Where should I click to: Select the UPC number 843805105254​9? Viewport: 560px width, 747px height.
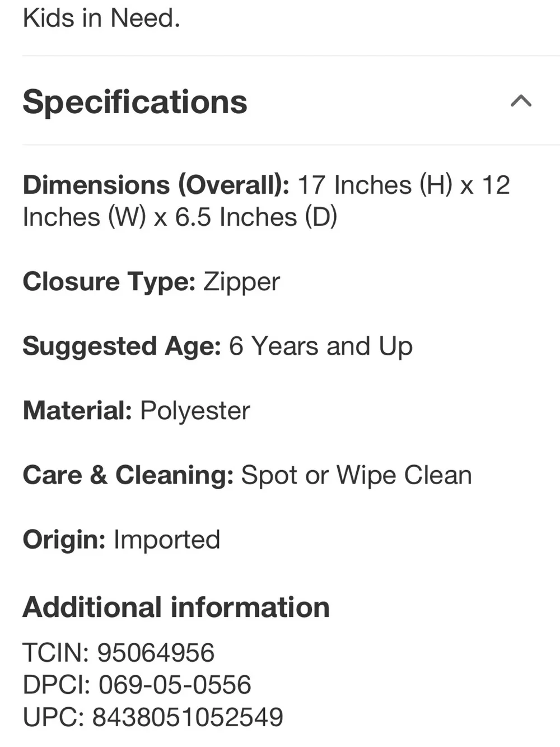188,717
